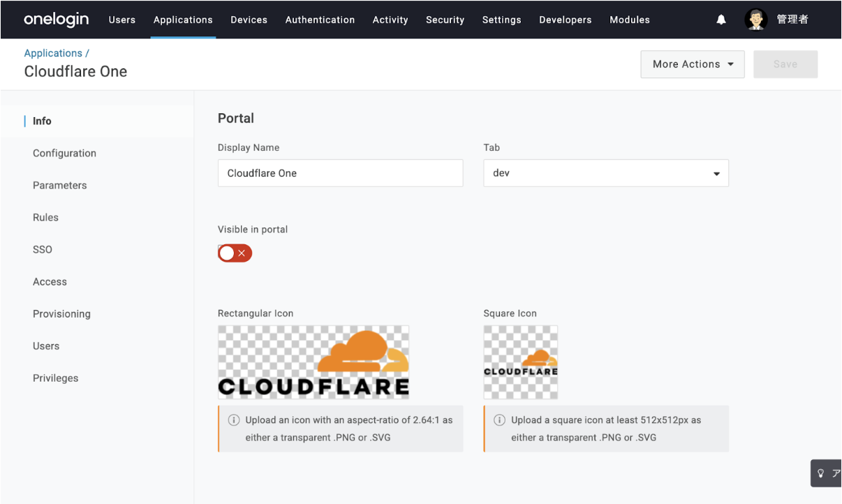The height and width of the screenshot is (504, 842).
Task: Expand the More Actions dropdown
Action: (692, 64)
